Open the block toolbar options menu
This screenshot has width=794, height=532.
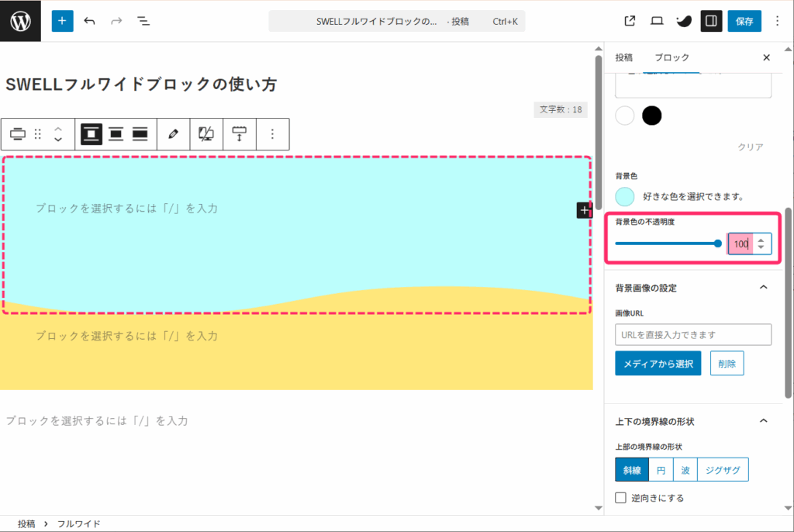pos(272,133)
